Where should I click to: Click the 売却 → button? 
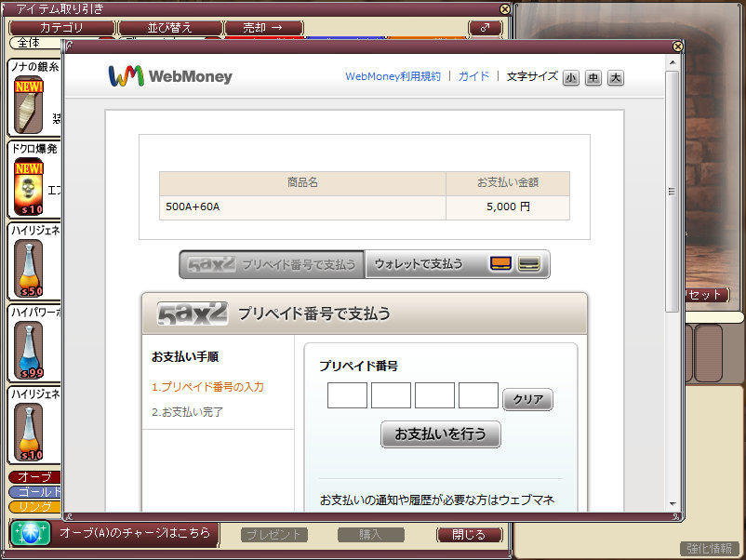tap(263, 28)
